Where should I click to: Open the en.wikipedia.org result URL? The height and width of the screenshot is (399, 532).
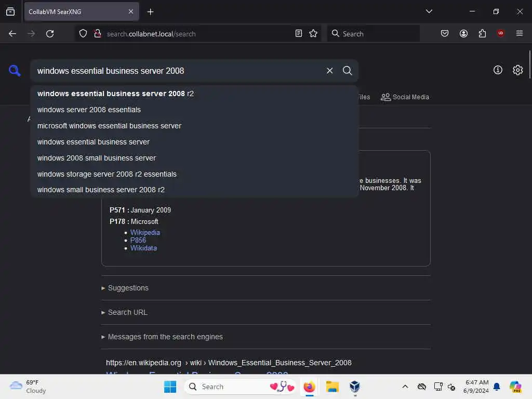pyautogui.click(x=229, y=363)
